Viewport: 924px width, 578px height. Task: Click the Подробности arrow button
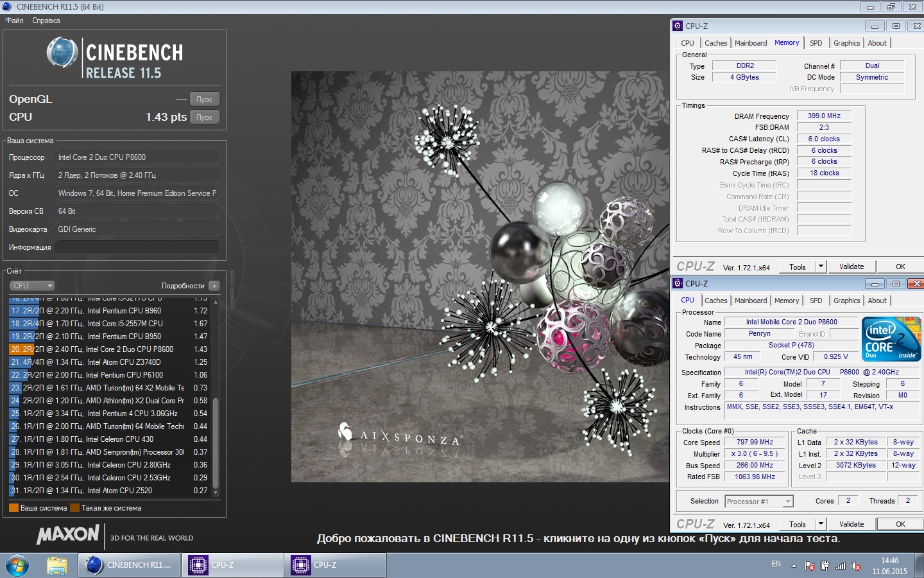(214, 286)
